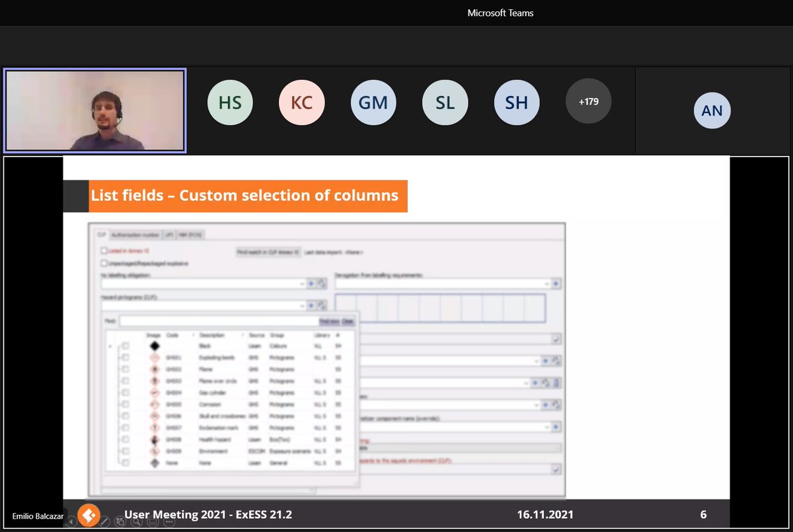Click the subtitles display icon on presenter toolbar
This screenshot has width=793, height=532.
(153, 523)
